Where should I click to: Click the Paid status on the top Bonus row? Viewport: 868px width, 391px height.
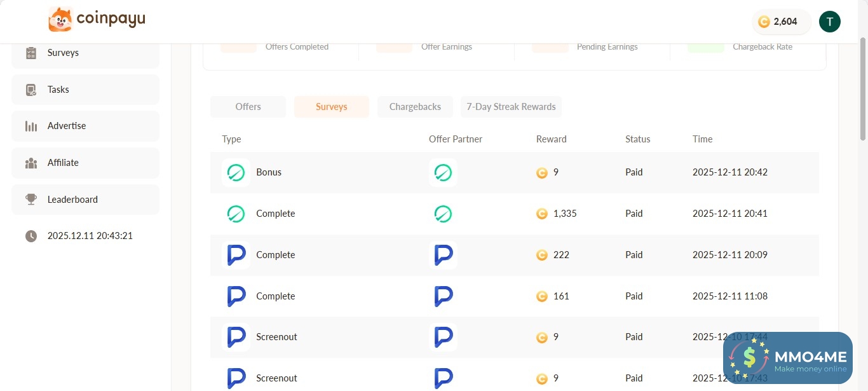(634, 172)
